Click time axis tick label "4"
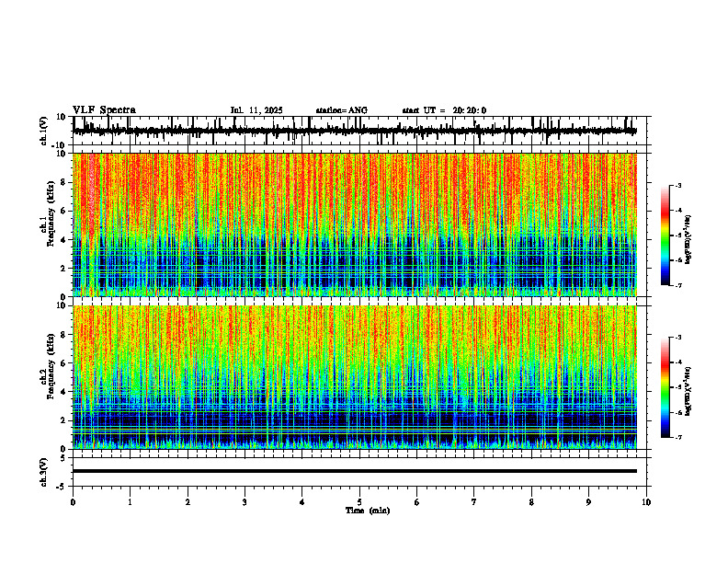Screen dimensions: 728x563 (x=302, y=502)
